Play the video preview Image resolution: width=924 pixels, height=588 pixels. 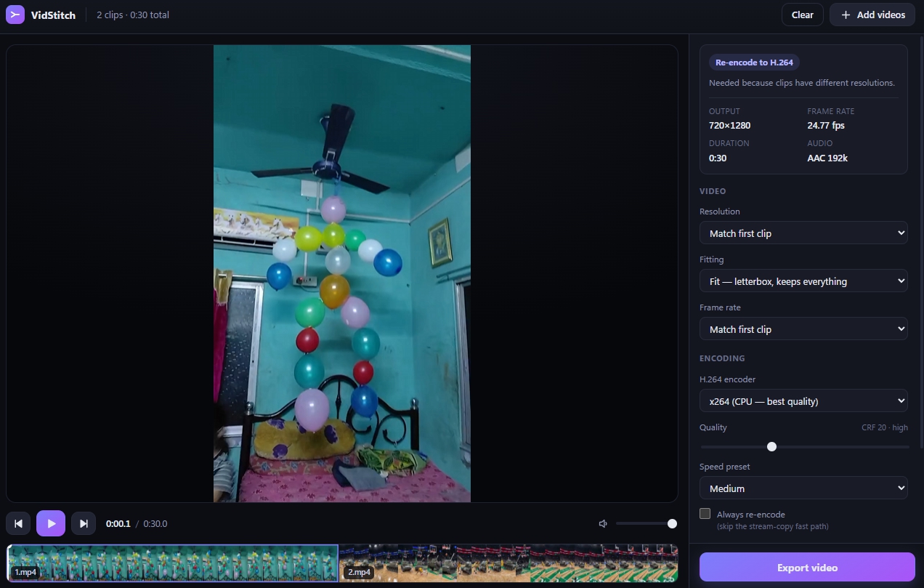(51, 523)
